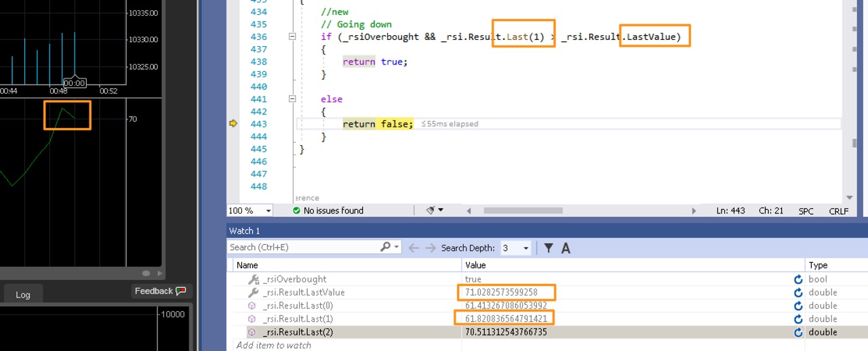Click the Watch search forward arrow

coord(431,248)
